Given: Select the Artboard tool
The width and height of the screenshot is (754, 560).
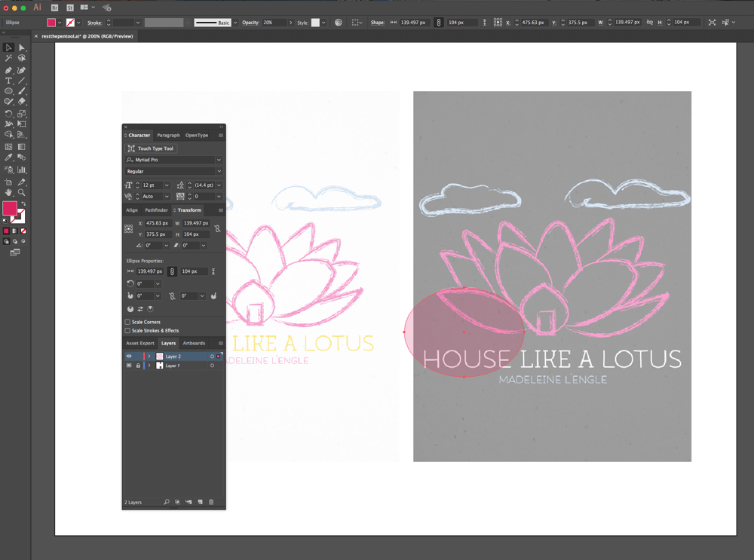Looking at the screenshot, I should pyautogui.click(x=8, y=182).
